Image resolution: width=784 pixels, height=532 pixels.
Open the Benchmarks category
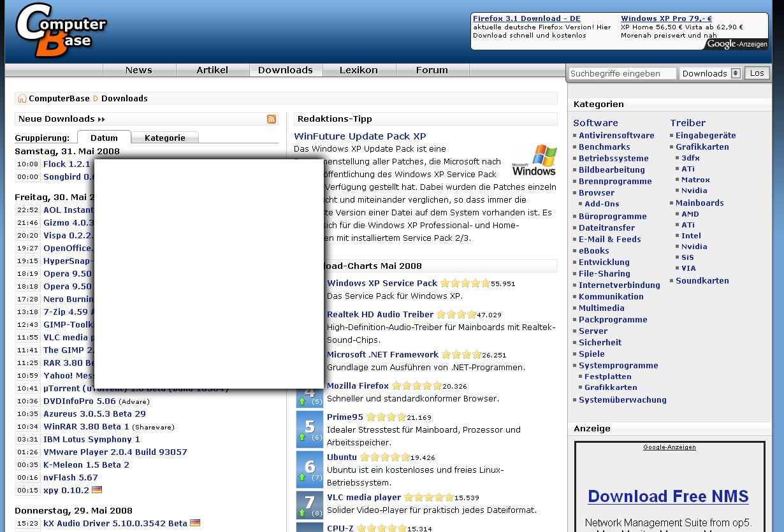(x=604, y=147)
